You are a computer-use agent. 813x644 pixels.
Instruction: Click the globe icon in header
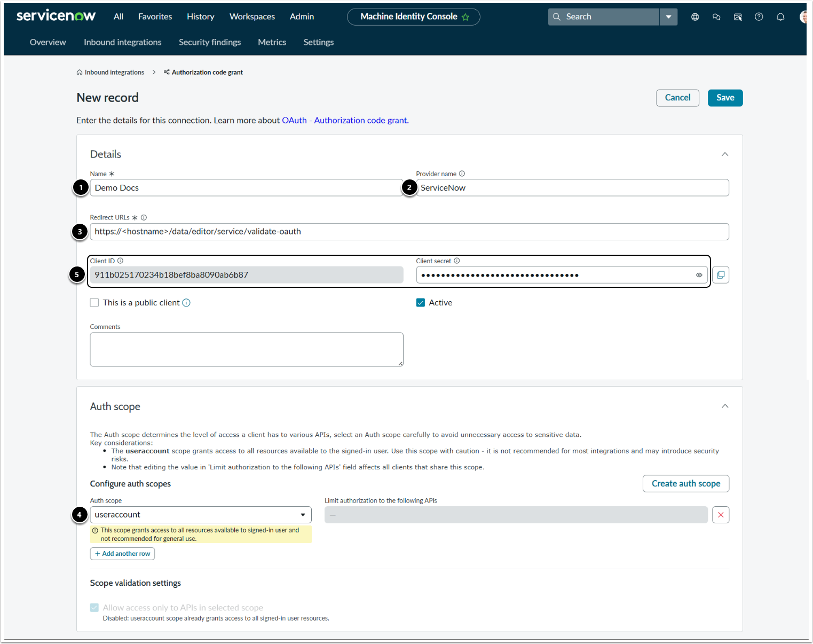coord(695,17)
